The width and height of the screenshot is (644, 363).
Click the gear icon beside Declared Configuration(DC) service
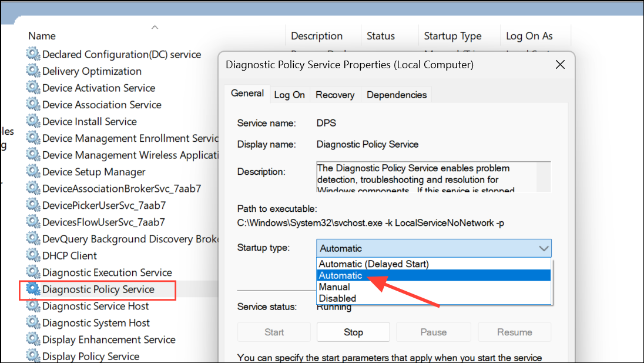[33, 54]
